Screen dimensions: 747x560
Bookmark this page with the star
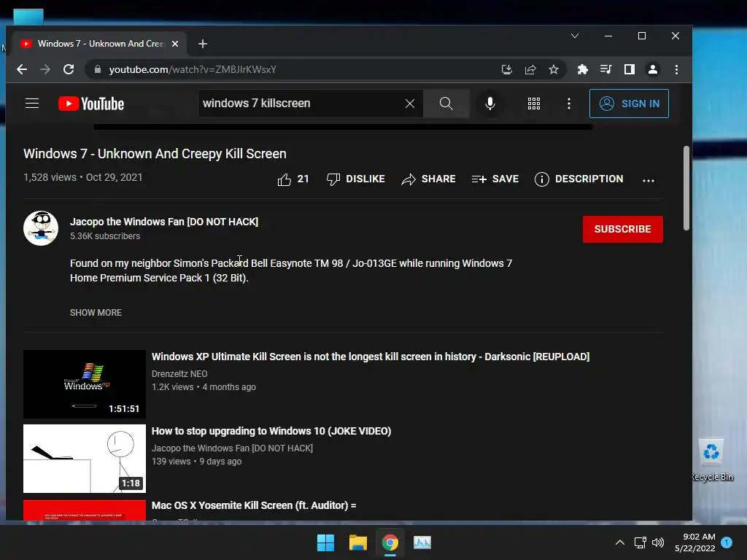tap(554, 69)
